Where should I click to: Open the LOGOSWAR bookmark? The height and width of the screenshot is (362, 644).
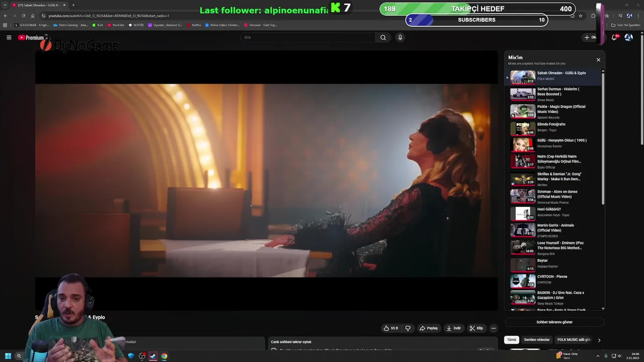32,25
